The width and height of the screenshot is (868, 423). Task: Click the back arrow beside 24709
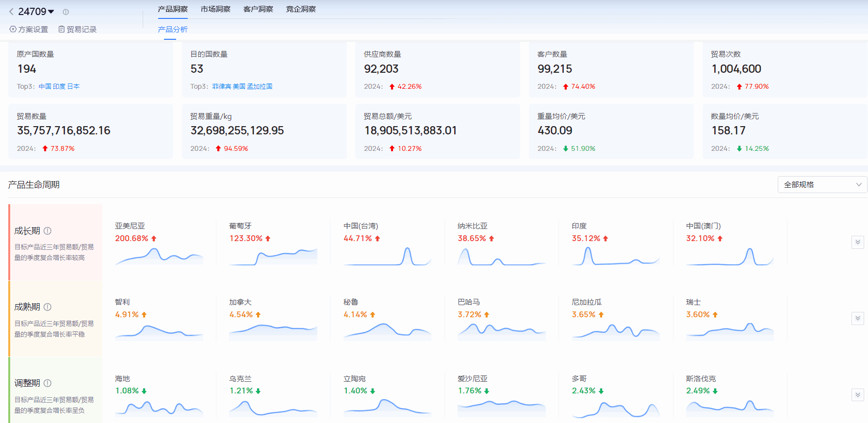click(11, 12)
